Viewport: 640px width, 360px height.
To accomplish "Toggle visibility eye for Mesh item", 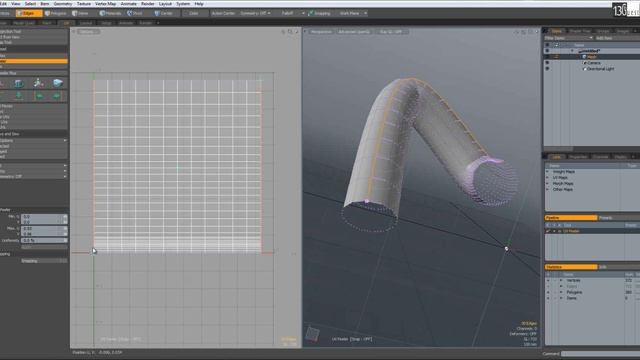I will pos(547,57).
